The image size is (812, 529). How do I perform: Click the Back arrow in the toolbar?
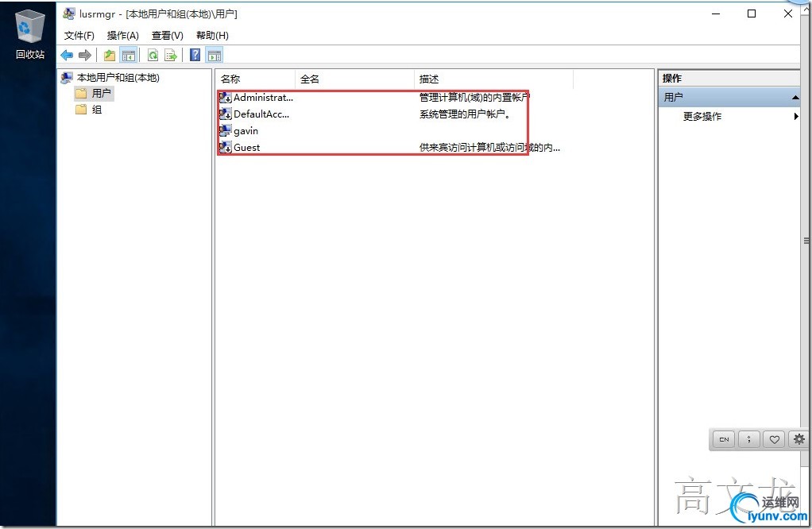(67, 55)
